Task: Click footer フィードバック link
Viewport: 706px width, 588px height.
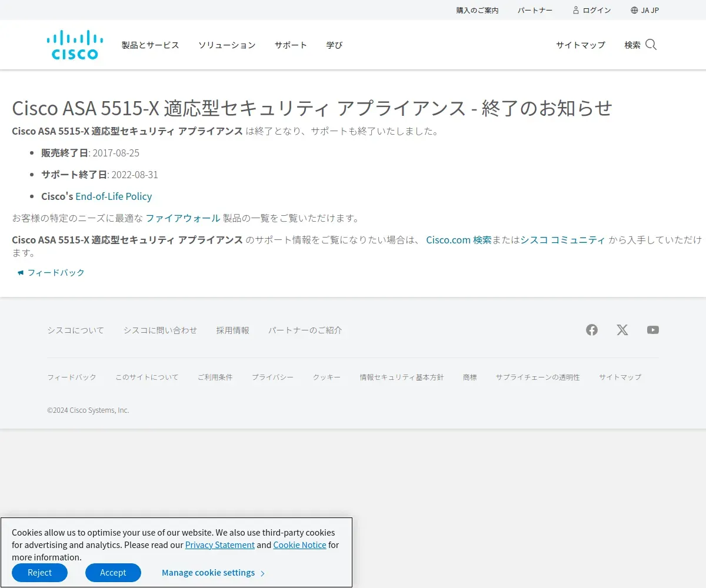Action: coord(72,377)
